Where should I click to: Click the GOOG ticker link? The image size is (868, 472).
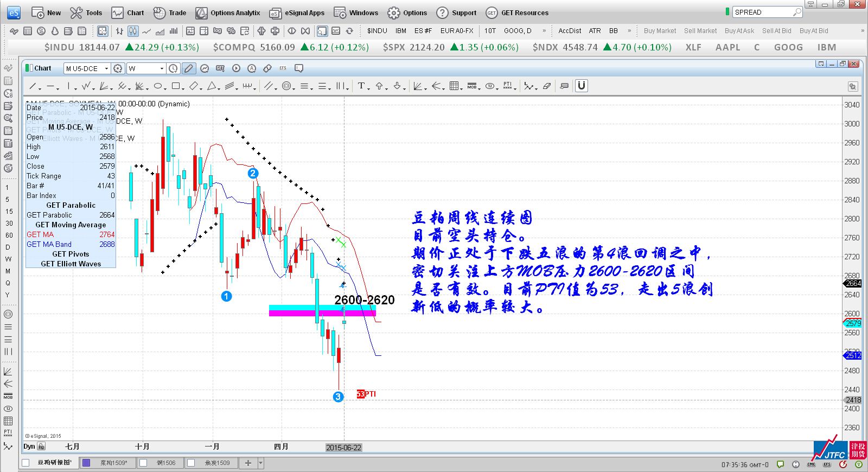[788, 47]
